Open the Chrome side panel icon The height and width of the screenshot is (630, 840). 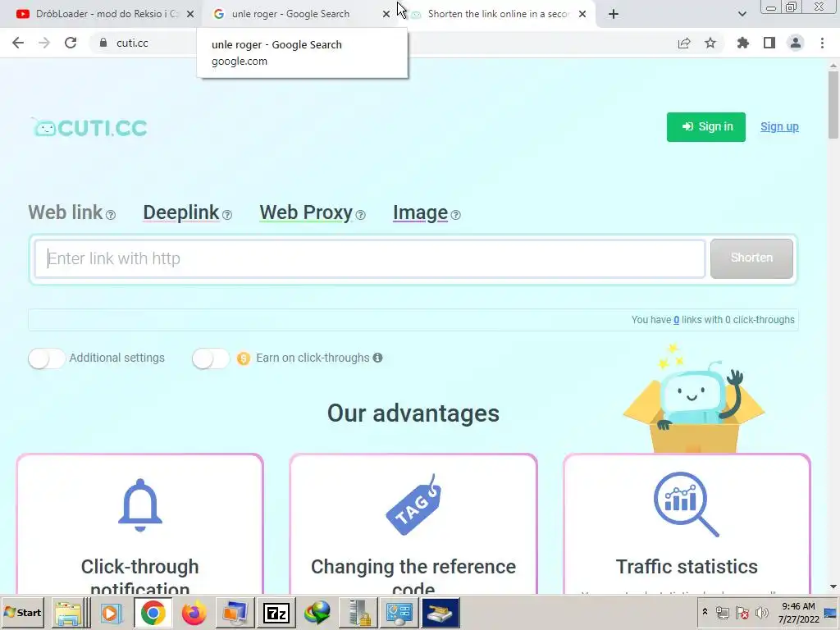click(769, 43)
